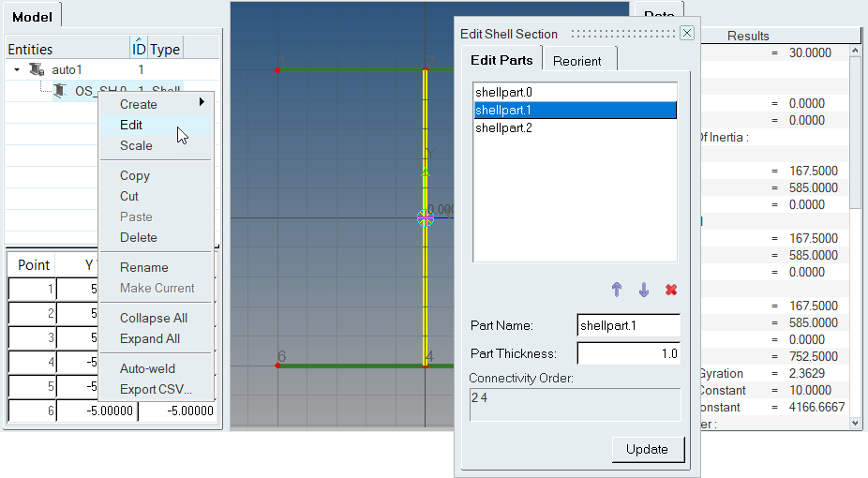Delete selected part using red X icon

click(x=671, y=290)
